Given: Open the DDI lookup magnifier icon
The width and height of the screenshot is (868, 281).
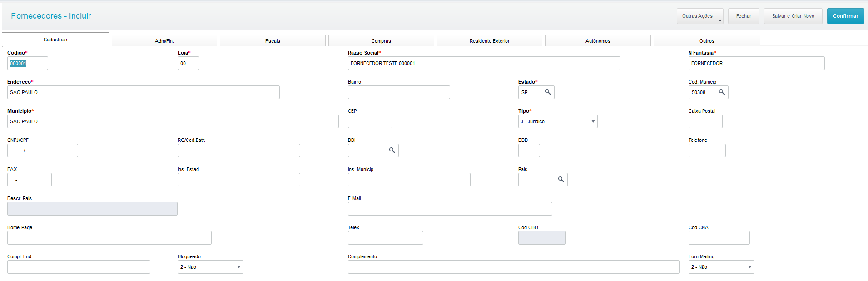Looking at the screenshot, I should [x=392, y=151].
